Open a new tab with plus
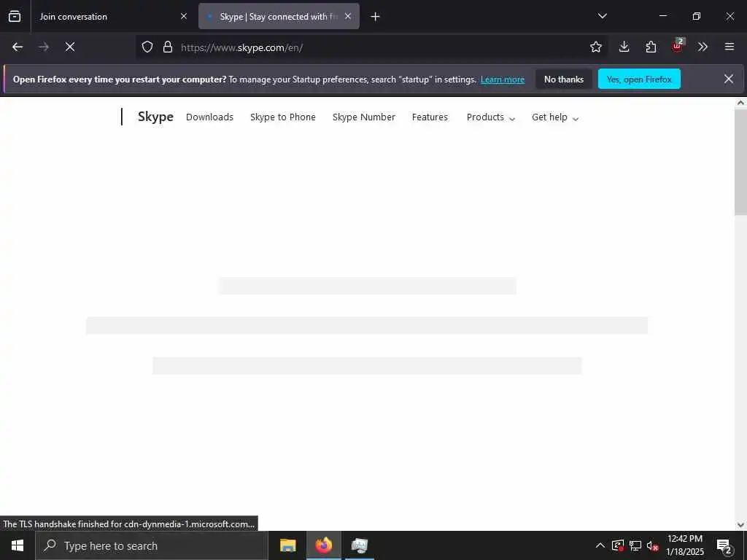The image size is (747, 560). pyautogui.click(x=376, y=17)
